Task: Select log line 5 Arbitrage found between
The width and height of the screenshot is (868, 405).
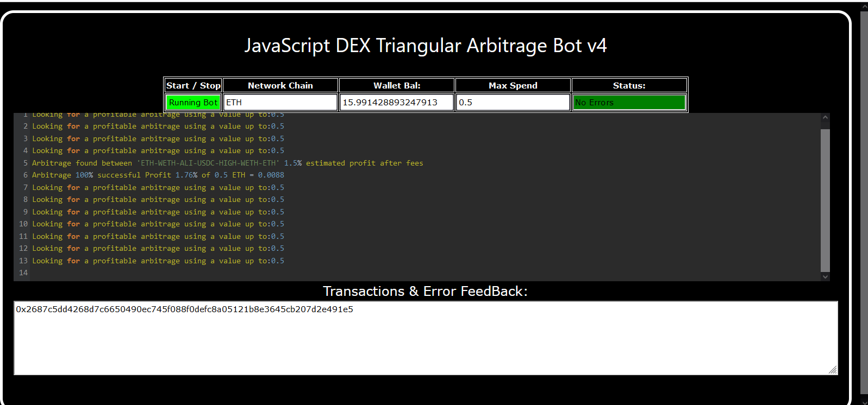Action: [x=227, y=163]
